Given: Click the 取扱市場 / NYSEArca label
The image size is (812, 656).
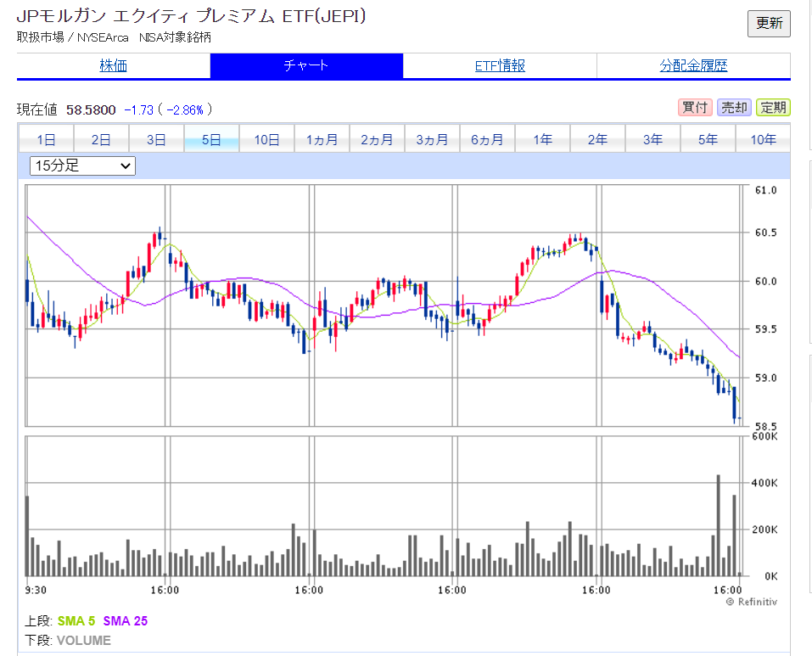Looking at the screenshot, I should 72,37.
